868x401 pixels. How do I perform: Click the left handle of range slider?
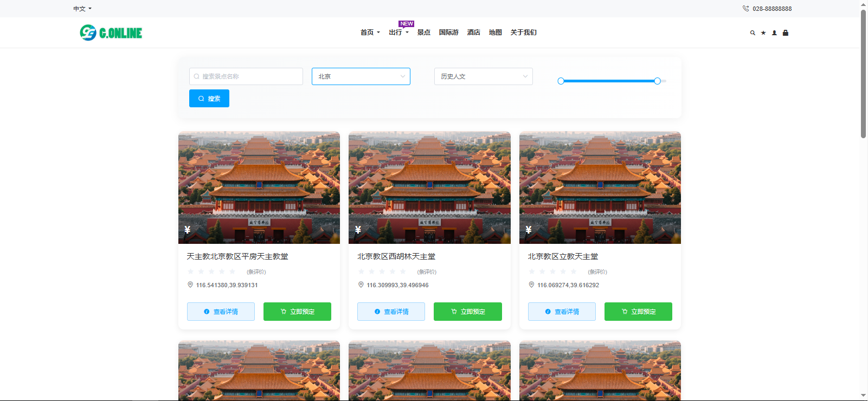point(561,81)
